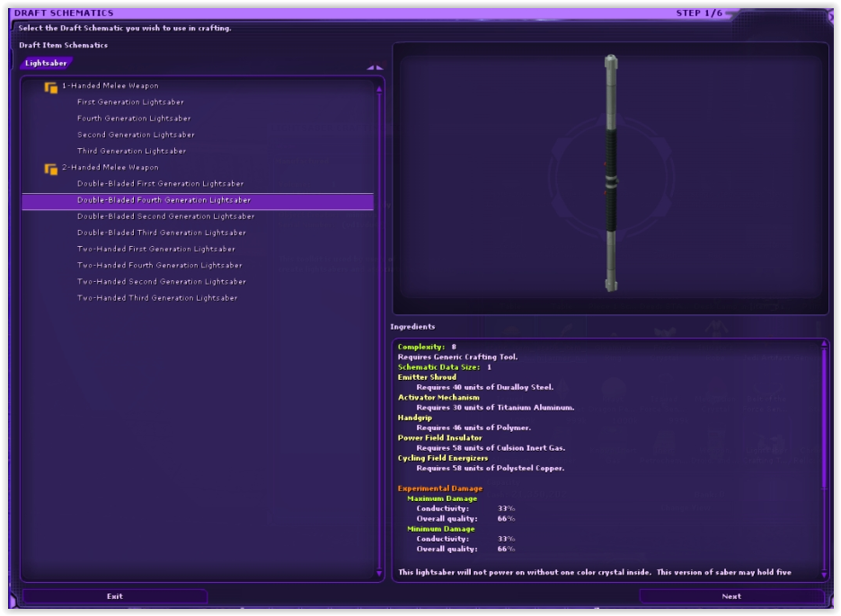Click 'Requires 40 units of Duralloy Steel'

485,388
